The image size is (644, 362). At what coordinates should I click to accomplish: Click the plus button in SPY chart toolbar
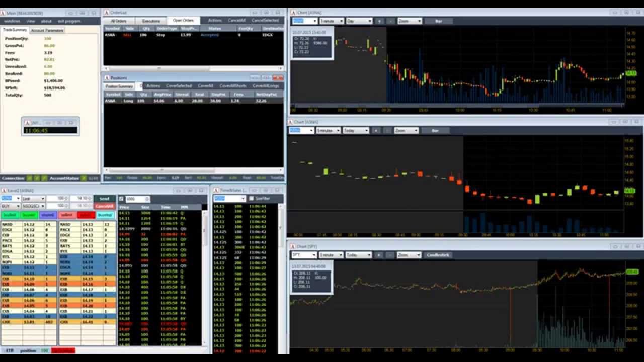click(x=379, y=255)
